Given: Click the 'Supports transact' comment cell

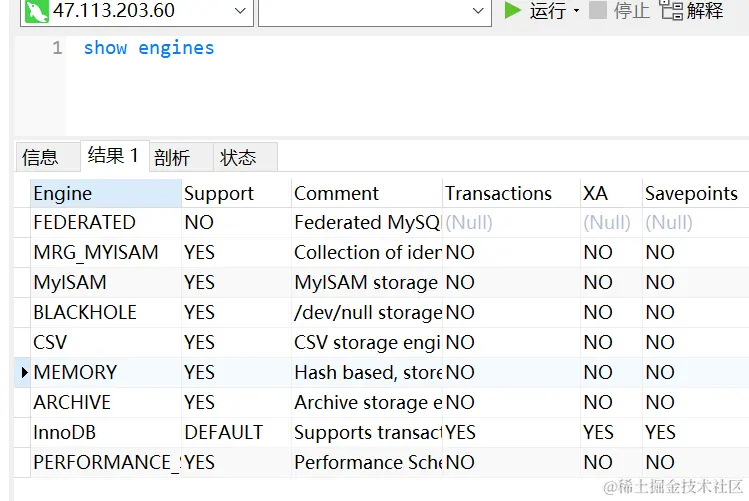Looking at the screenshot, I should point(366,433).
